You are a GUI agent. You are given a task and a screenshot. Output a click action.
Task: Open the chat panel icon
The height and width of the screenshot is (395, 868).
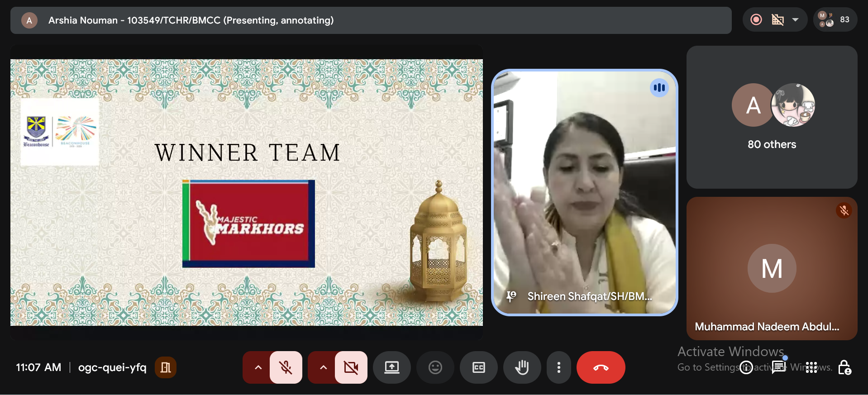[x=779, y=367]
